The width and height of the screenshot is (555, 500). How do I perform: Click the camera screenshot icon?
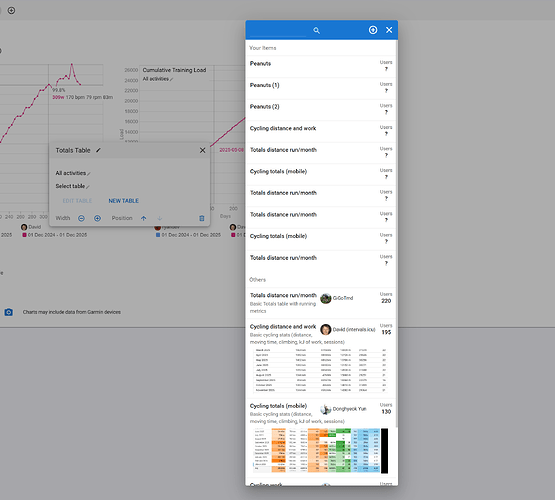(8, 312)
